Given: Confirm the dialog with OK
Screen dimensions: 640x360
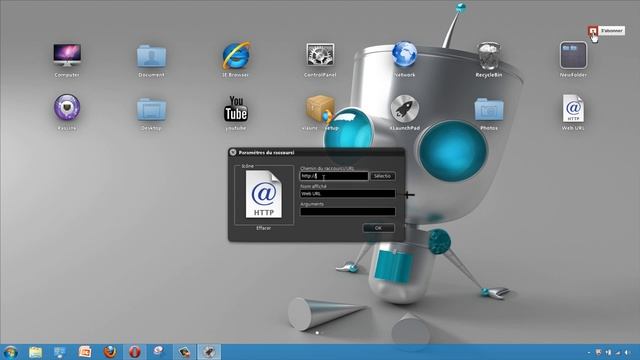Looking at the screenshot, I should 378,228.
